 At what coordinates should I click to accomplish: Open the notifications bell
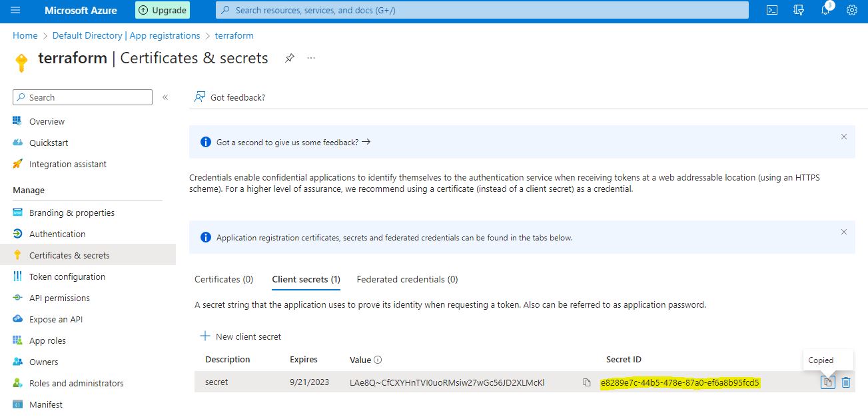(825, 10)
